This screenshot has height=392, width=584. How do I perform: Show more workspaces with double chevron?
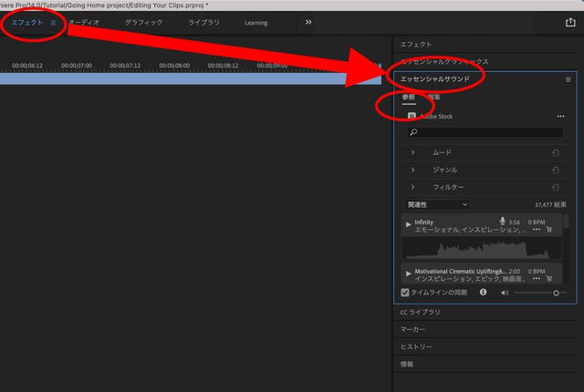click(x=308, y=22)
